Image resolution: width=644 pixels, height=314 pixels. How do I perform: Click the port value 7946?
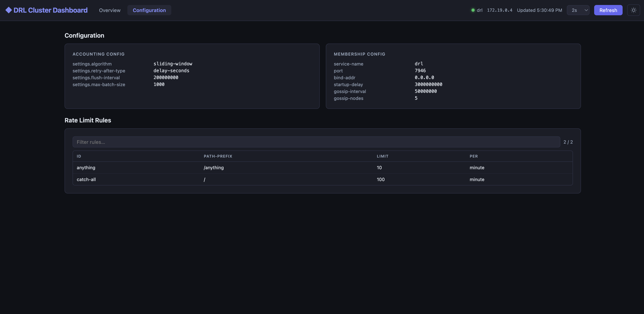[x=420, y=71]
